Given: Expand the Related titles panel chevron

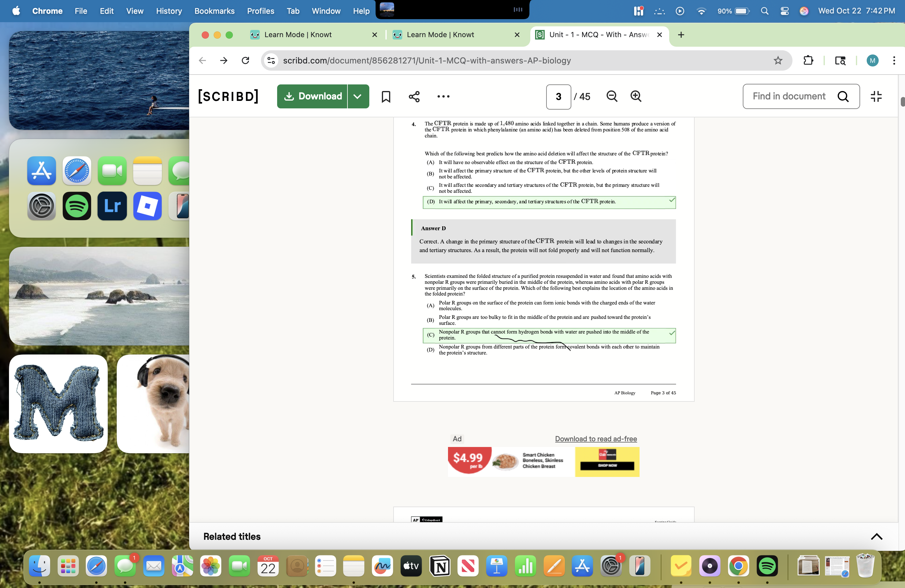Looking at the screenshot, I should (876, 536).
